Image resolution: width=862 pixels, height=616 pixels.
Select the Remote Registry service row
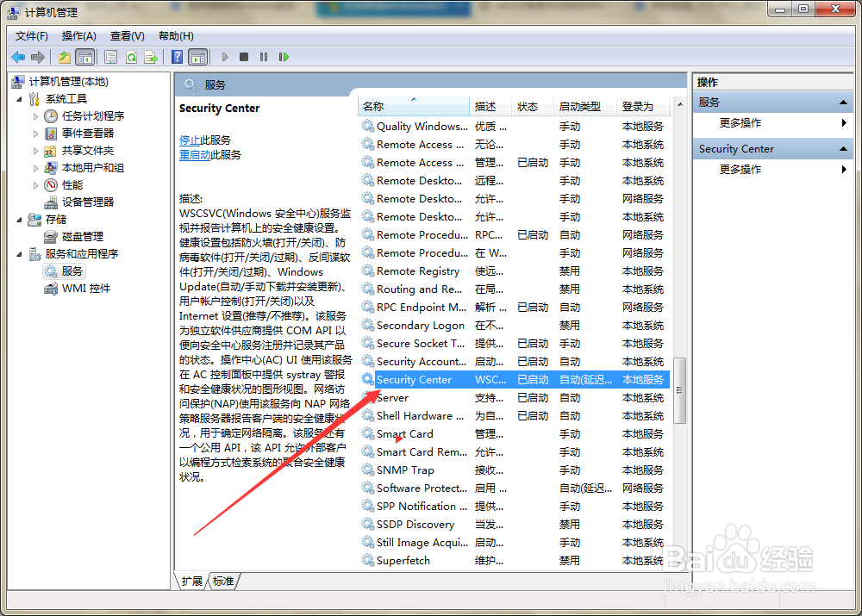(x=515, y=271)
